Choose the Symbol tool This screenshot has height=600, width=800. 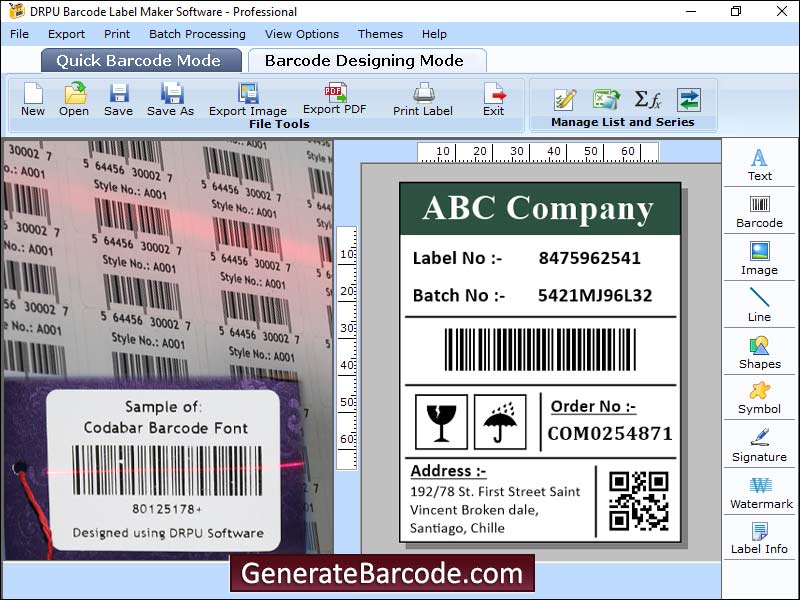coord(759,397)
